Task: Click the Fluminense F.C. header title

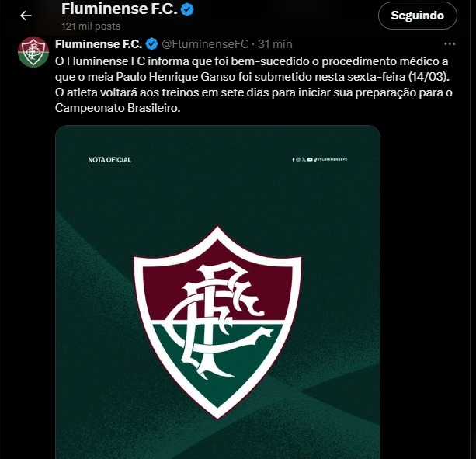Action: [x=120, y=9]
